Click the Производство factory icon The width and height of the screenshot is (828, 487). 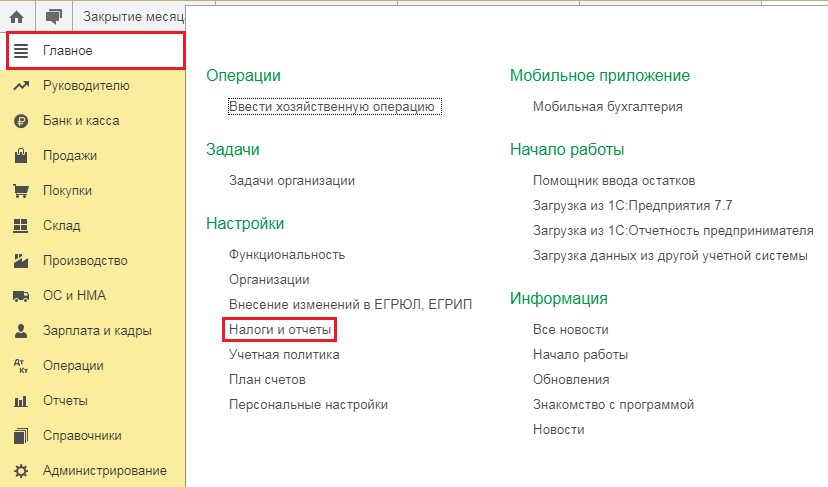coord(20,261)
